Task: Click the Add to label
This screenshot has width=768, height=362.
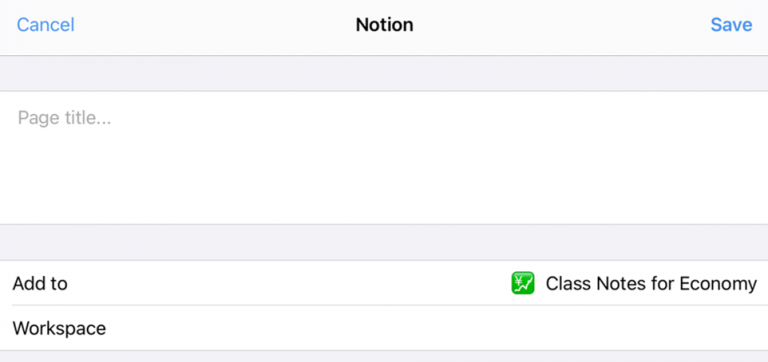Action: [x=40, y=284]
